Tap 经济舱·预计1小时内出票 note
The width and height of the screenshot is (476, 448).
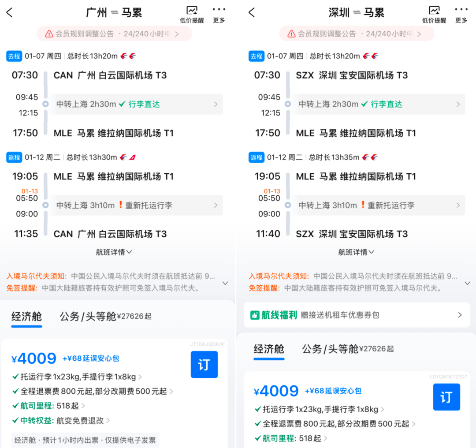click(85, 440)
